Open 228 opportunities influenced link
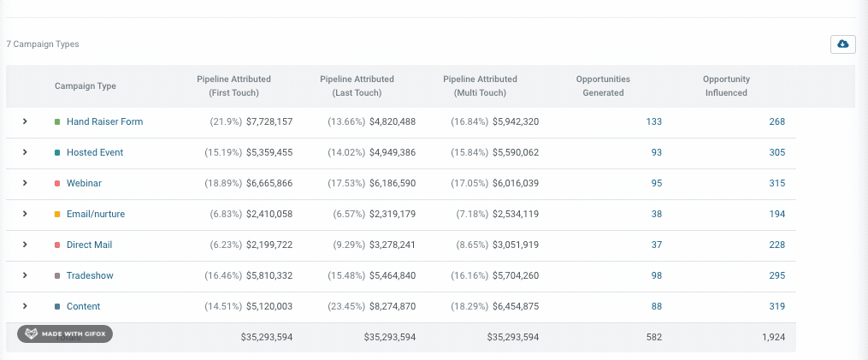 777,245
